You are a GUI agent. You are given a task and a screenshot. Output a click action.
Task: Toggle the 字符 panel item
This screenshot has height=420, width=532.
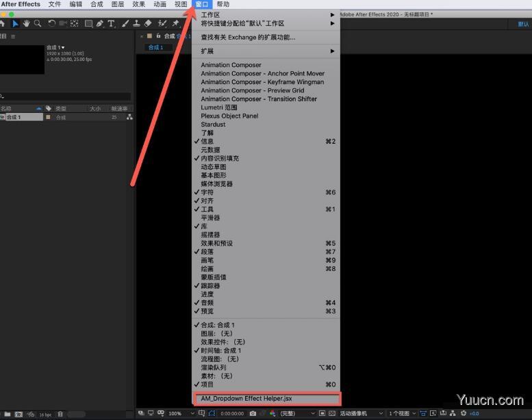click(x=266, y=192)
